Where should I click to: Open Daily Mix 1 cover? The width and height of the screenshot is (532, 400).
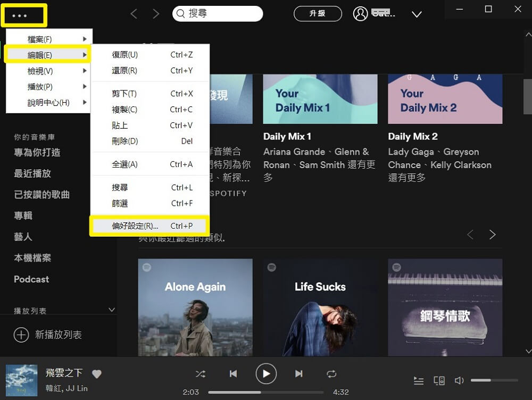click(x=320, y=99)
